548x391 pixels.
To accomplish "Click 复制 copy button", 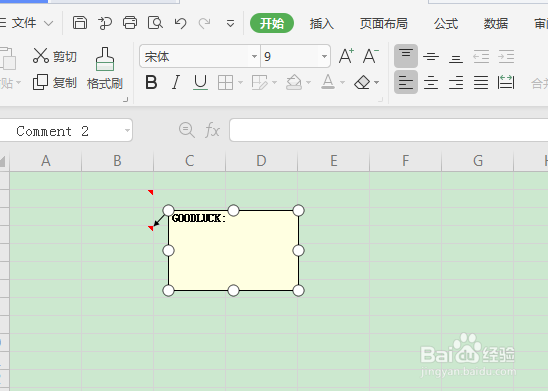I will tap(55, 82).
